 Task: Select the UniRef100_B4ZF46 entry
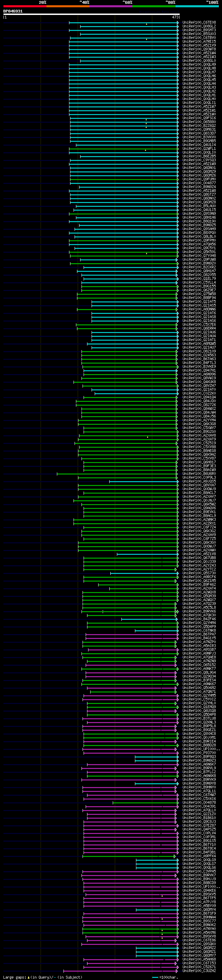pos(199,619)
